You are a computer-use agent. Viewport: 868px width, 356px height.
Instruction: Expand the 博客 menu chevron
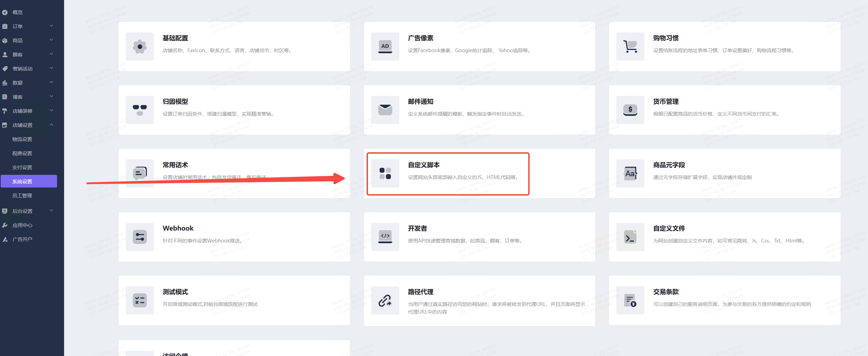pos(51,96)
